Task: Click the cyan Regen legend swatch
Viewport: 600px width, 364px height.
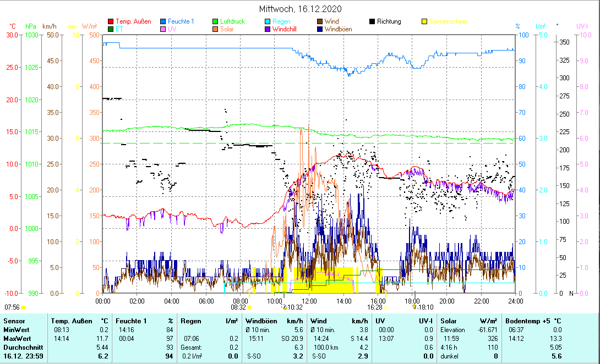Action: pyautogui.click(x=268, y=22)
